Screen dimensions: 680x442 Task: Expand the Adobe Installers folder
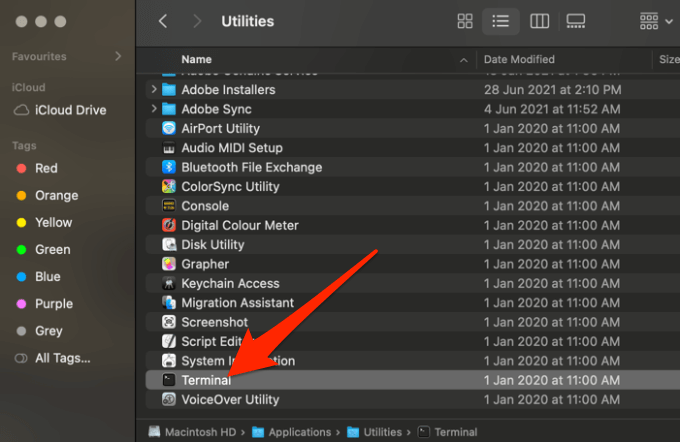coord(154,89)
